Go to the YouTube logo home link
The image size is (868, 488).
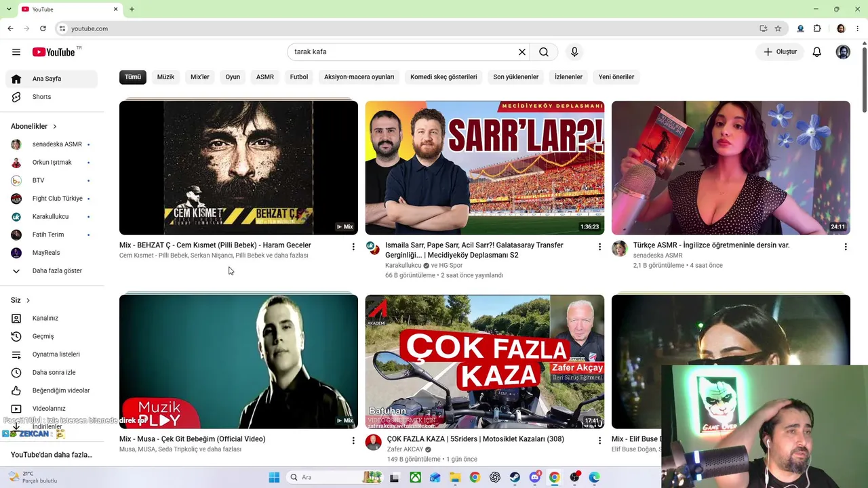pyautogui.click(x=54, y=52)
